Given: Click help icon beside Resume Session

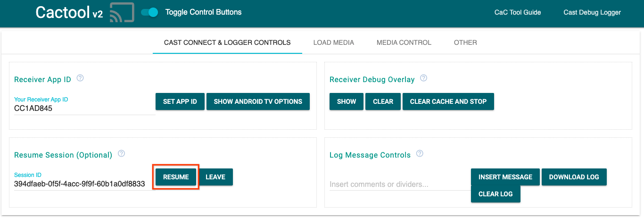Looking at the screenshot, I should coord(121,154).
